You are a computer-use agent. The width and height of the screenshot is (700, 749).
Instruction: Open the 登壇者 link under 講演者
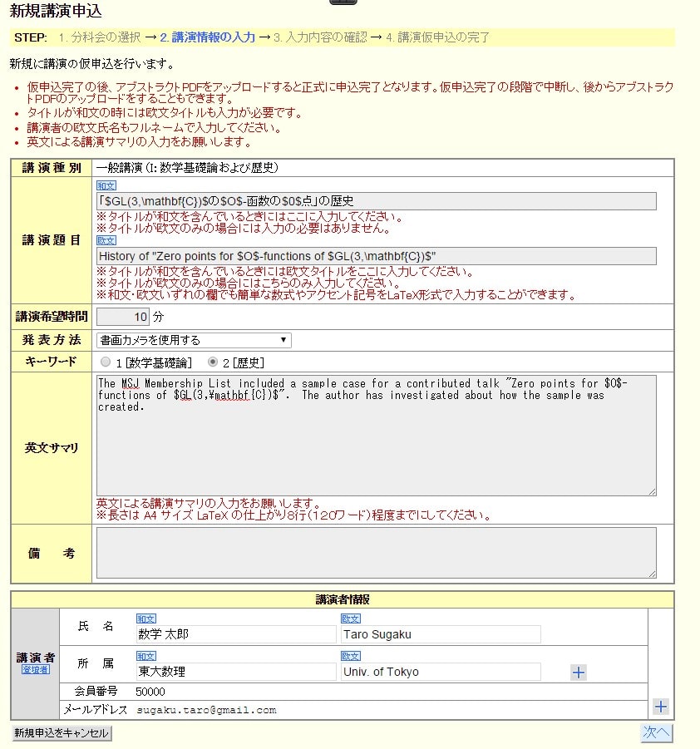tap(35, 669)
